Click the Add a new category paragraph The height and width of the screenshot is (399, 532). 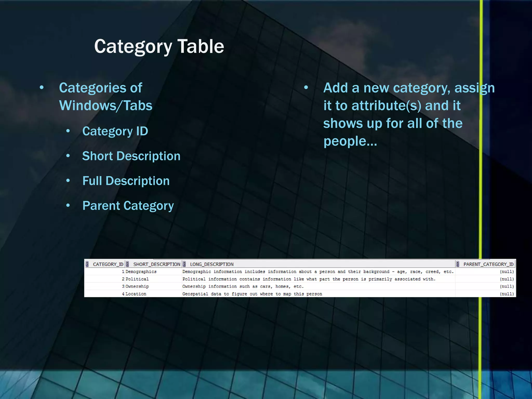point(409,115)
